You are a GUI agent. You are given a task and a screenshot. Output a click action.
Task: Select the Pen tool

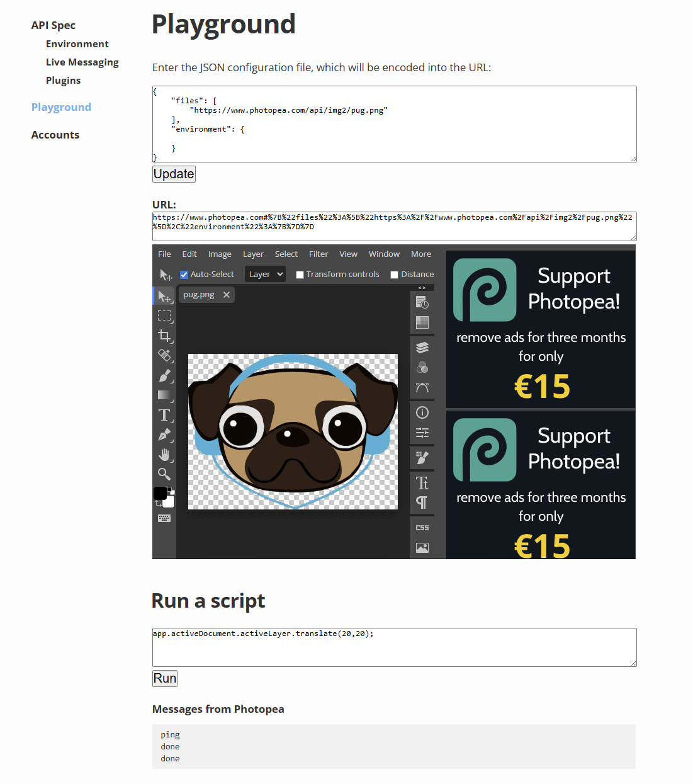[164, 435]
